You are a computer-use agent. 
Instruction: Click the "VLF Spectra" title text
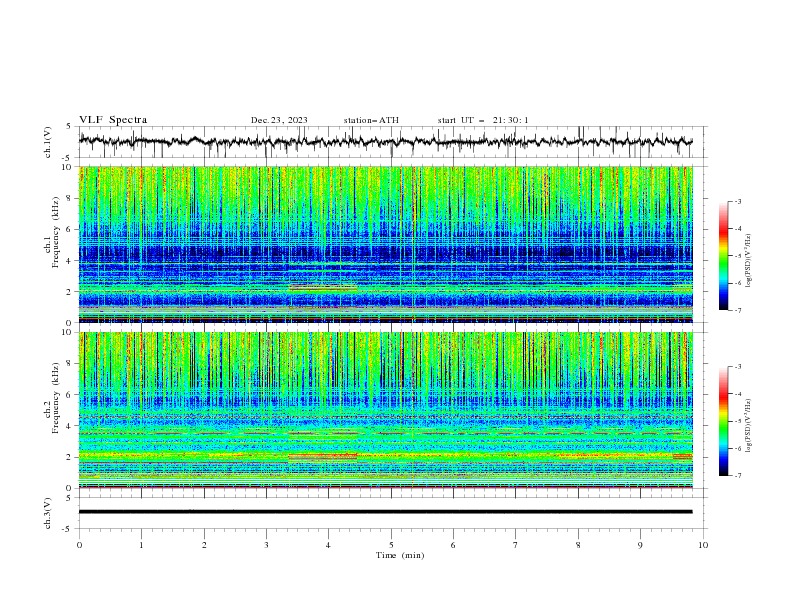click(x=113, y=120)
